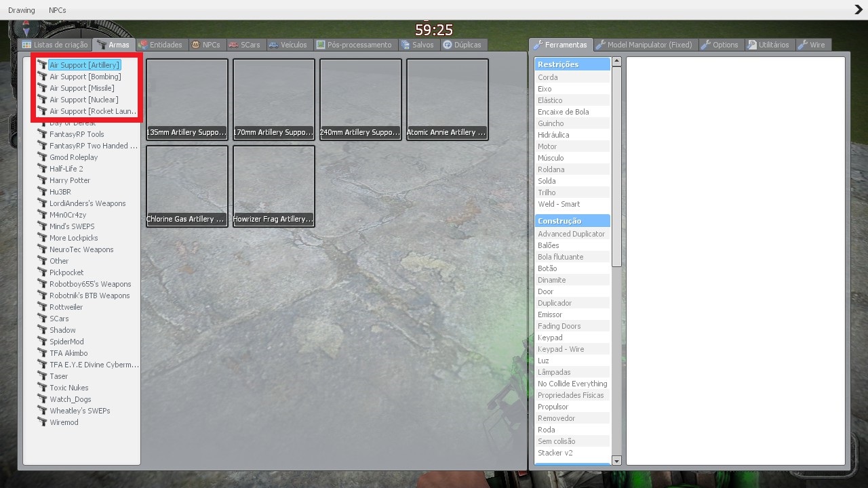Viewport: 868px width, 488px height.
Task: Click the gun icon beside Shadow
Action: click(x=42, y=330)
